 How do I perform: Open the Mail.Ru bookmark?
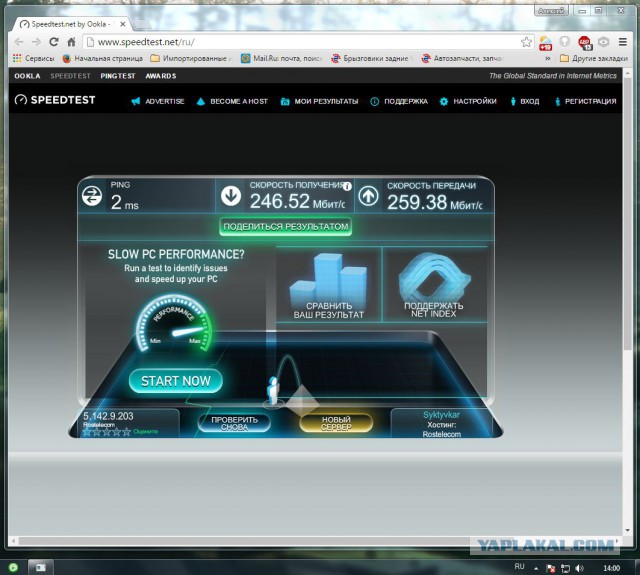[x=281, y=58]
